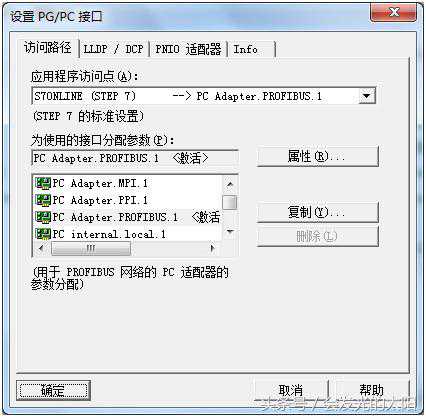Click the interface list scroll up arrow
426x417 pixels.
tap(230, 184)
